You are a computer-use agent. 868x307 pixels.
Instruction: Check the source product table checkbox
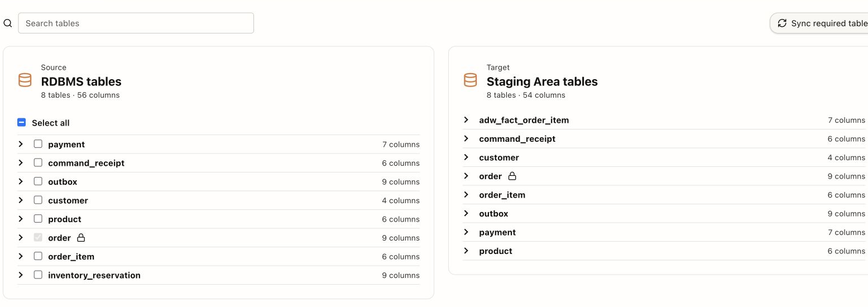click(38, 219)
